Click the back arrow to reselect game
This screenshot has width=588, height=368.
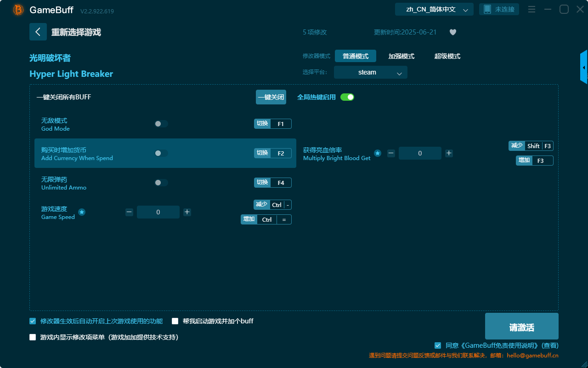click(x=38, y=31)
